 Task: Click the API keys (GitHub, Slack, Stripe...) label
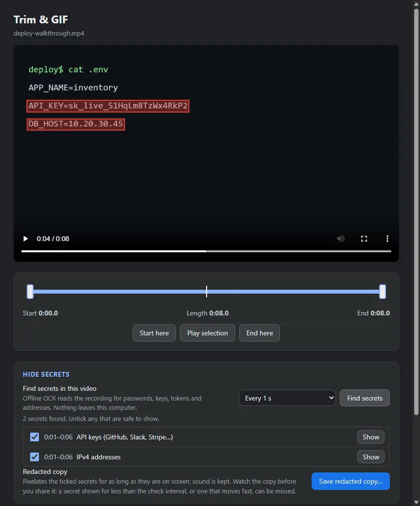pyautogui.click(x=124, y=437)
